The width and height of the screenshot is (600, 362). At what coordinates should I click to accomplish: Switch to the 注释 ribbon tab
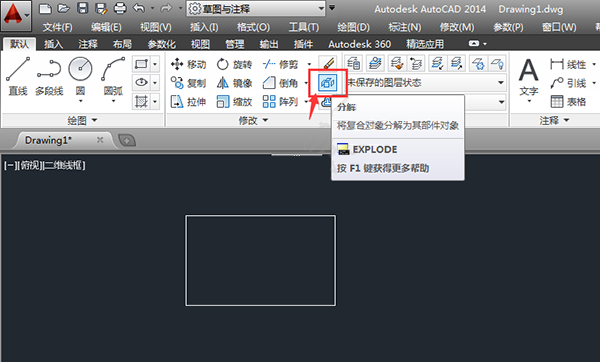88,44
